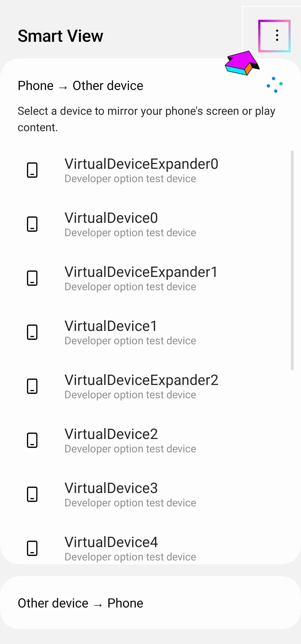Tap the phone icon beside VirtualDeviceExpander2
301x644 pixels.
coord(32,386)
